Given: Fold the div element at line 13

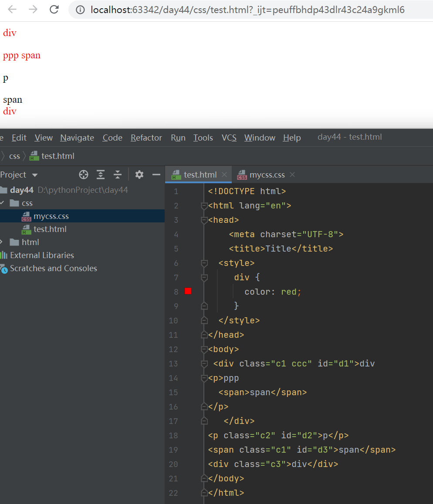Looking at the screenshot, I should pyautogui.click(x=204, y=363).
